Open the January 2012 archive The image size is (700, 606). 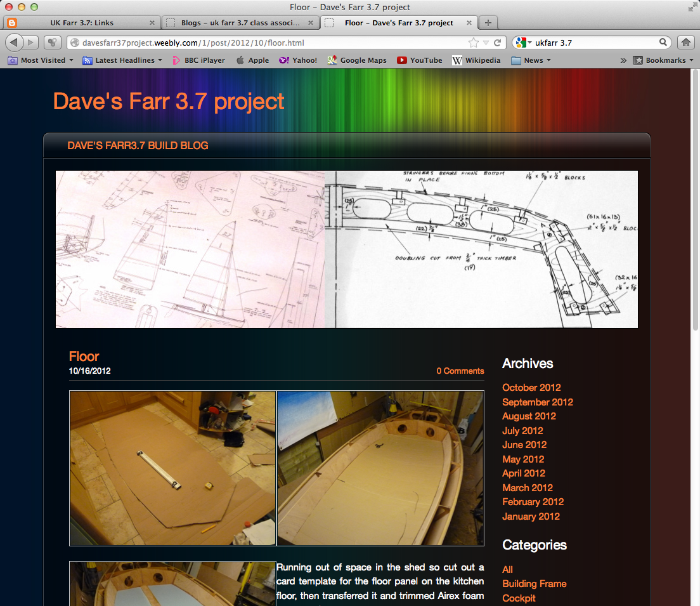531,516
